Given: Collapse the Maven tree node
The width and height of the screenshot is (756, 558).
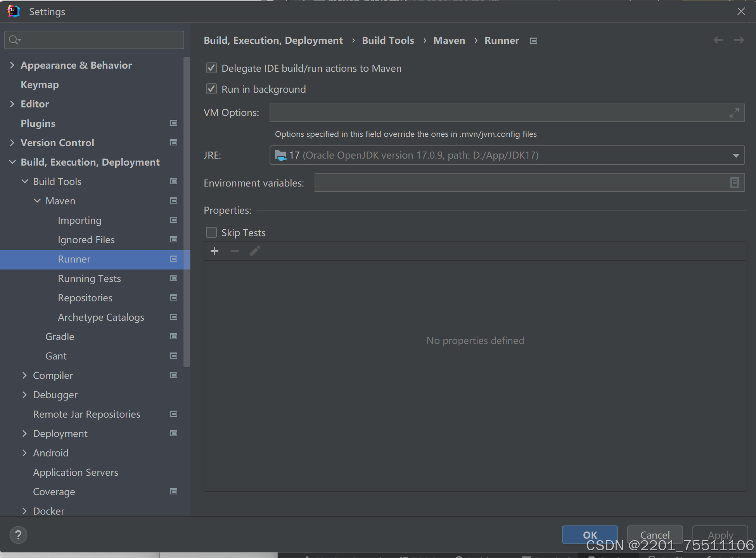Looking at the screenshot, I should 37,201.
